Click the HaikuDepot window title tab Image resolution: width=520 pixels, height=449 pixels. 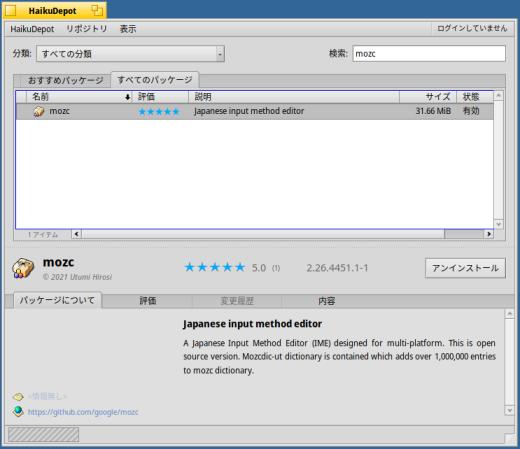coord(54,10)
